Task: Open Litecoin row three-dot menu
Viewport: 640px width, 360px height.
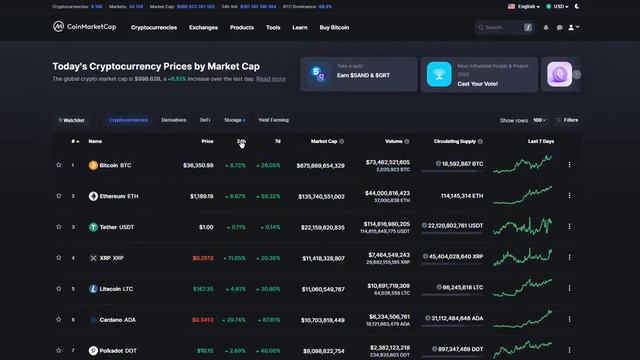Action: pyautogui.click(x=569, y=288)
